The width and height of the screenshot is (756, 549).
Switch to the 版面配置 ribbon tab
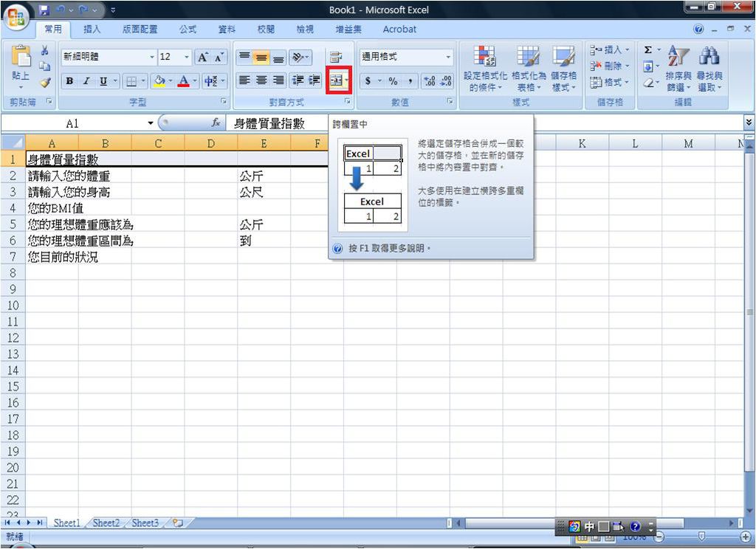[x=140, y=30]
